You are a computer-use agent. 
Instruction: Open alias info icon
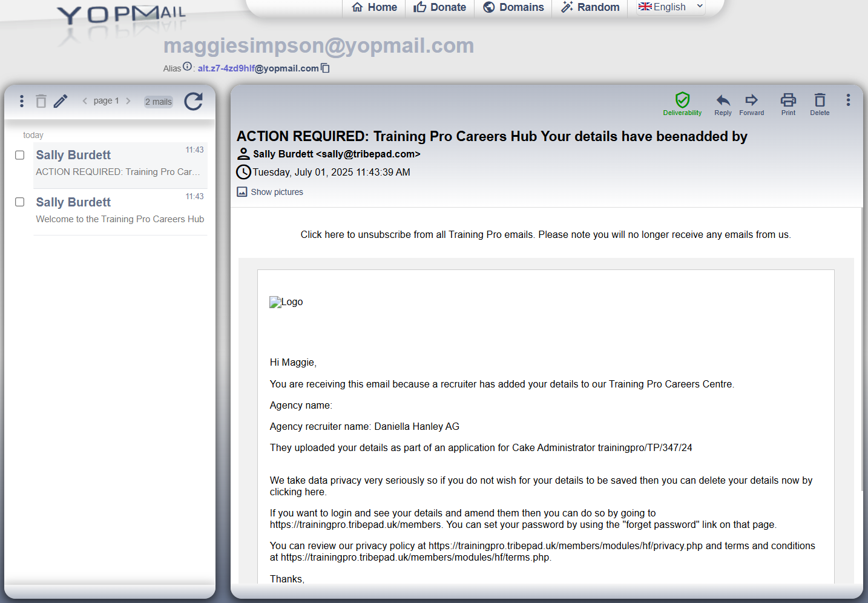pos(187,66)
